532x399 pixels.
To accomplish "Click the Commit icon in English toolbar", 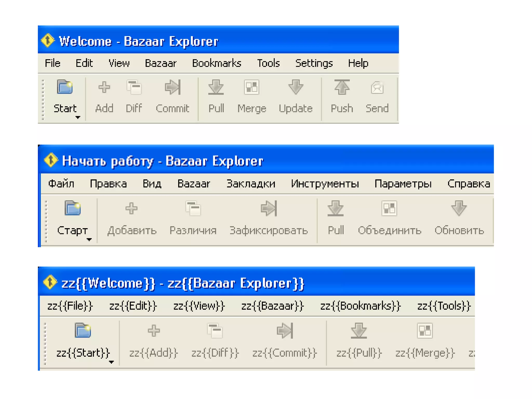I will (x=172, y=87).
